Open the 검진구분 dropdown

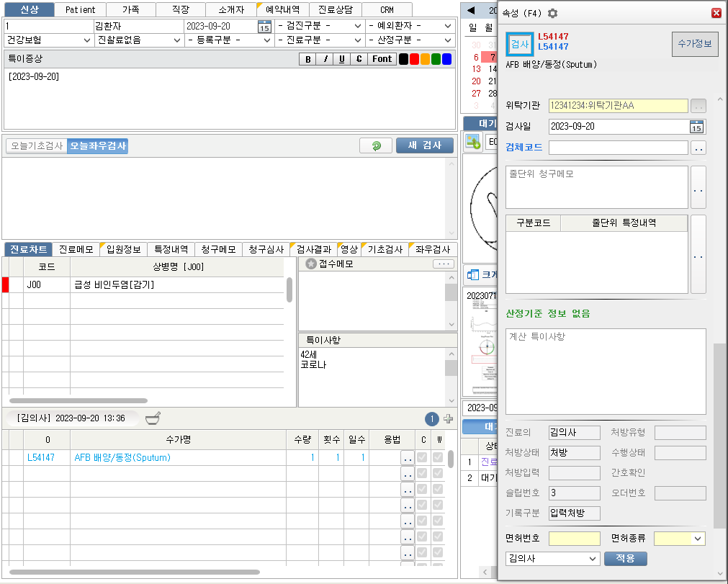pyautogui.click(x=320, y=26)
